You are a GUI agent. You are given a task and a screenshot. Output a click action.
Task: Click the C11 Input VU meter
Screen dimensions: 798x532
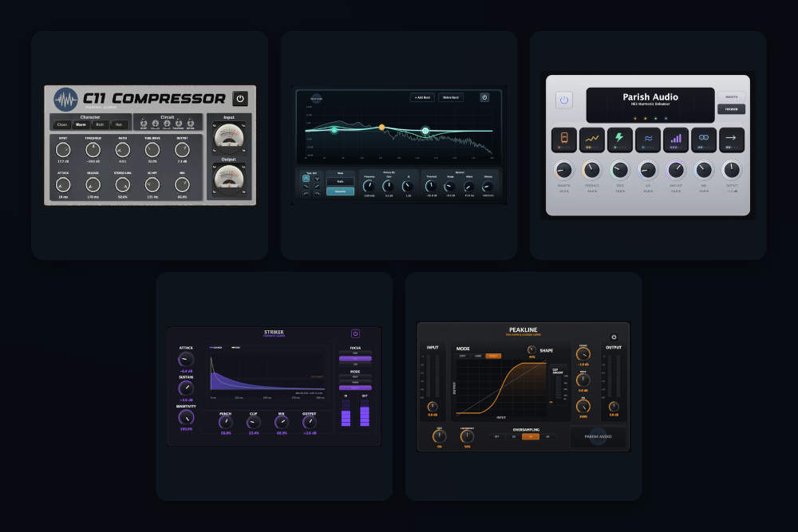229,137
